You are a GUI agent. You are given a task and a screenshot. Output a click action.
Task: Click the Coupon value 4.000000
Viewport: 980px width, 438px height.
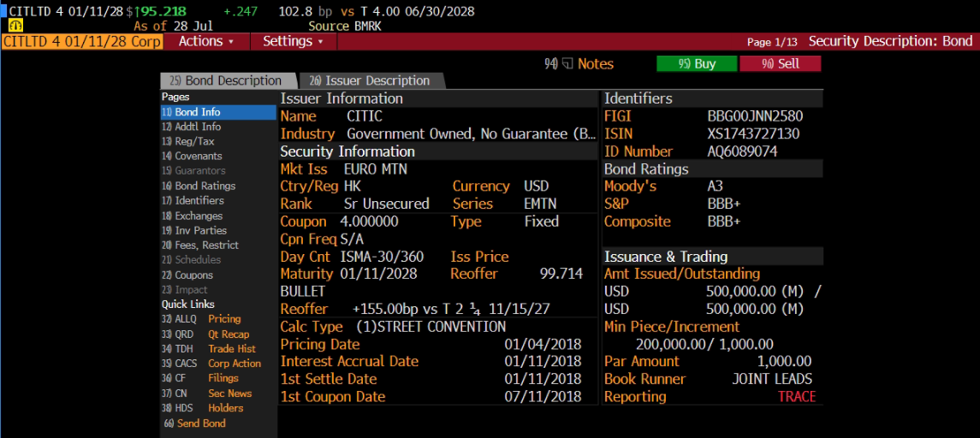click(369, 222)
